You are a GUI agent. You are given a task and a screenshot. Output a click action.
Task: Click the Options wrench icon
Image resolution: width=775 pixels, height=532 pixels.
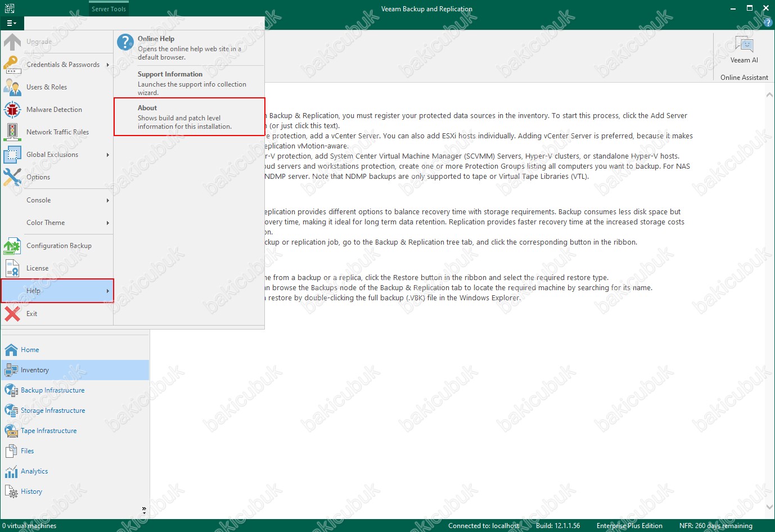pos(12,177)
